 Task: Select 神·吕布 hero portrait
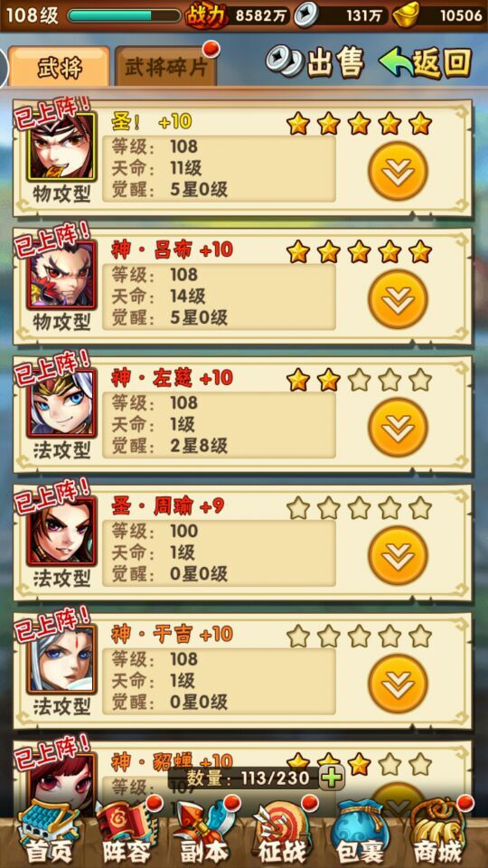(61, 275)
